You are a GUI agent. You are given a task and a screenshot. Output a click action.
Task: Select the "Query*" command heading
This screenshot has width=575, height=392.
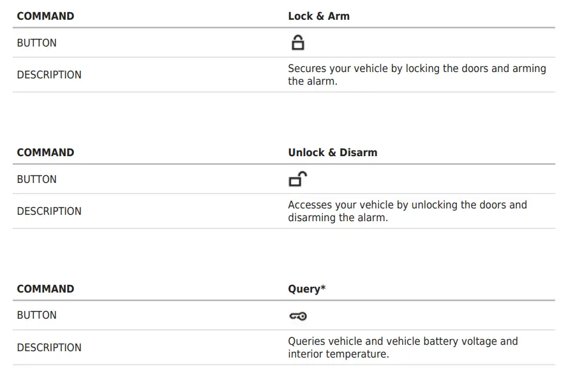tap(306, 289)
